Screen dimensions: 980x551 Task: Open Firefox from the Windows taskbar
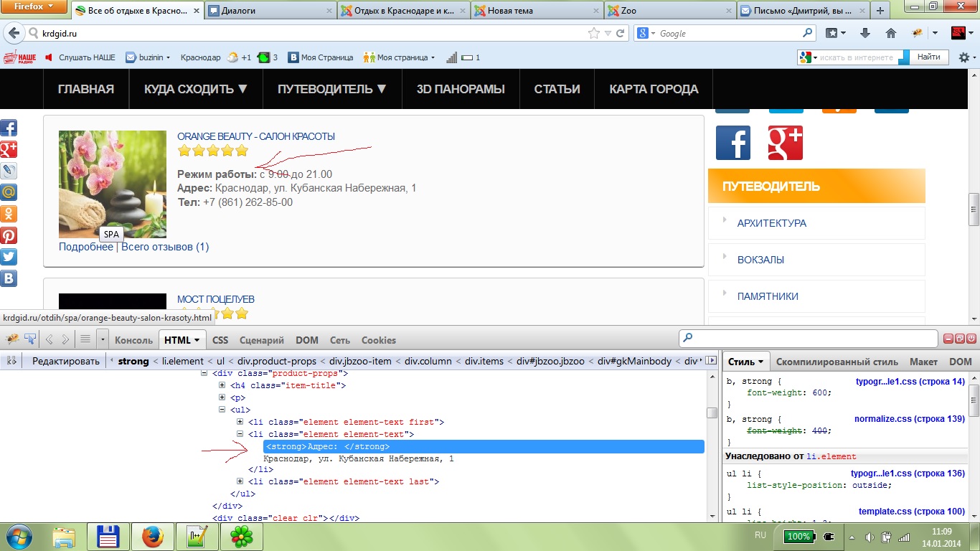(x=152, y=536)
